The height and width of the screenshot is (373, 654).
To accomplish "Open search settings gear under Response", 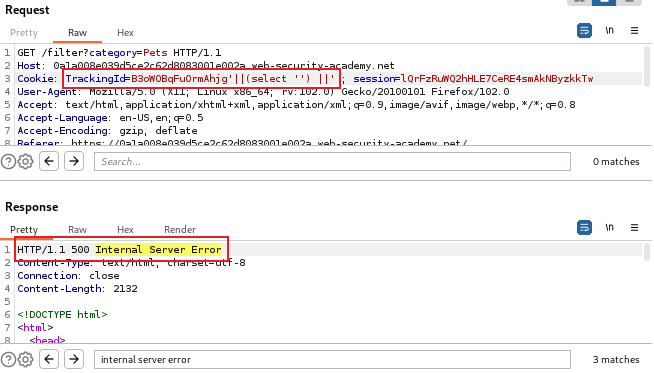I will 25,359.
